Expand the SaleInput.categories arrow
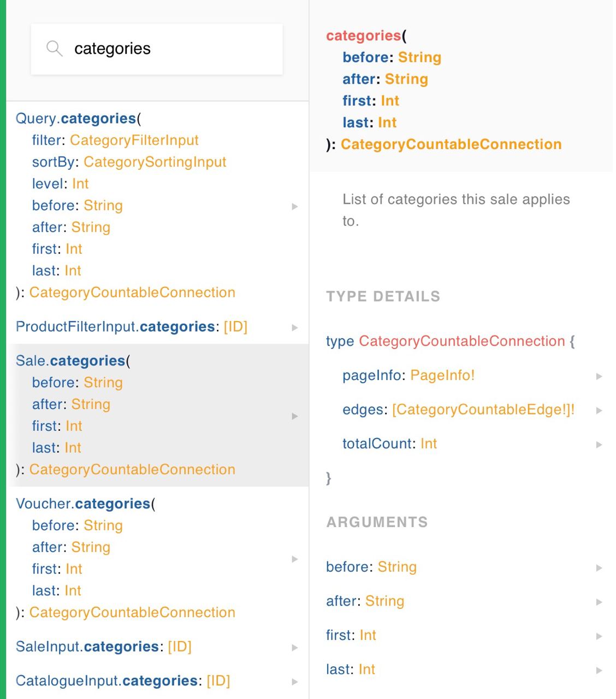Viewport: 616px width, 699px height. 295,648
